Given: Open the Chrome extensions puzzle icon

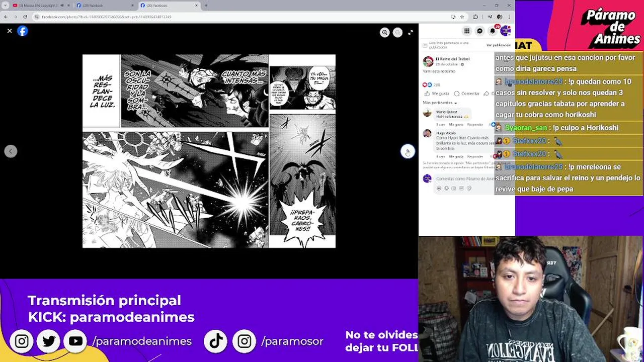Looking at the screenshot, I should pos(475,17).
